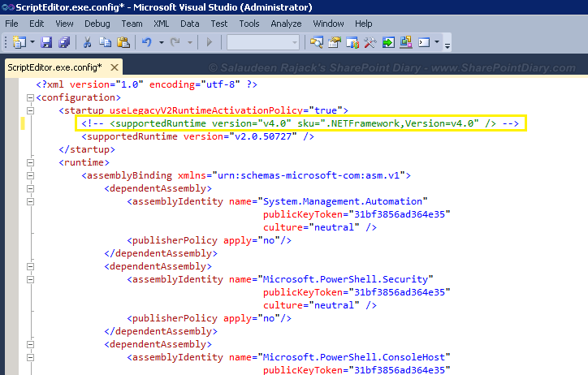Click the New Project toolbar icon
The image size is (588, 375).
19,42
